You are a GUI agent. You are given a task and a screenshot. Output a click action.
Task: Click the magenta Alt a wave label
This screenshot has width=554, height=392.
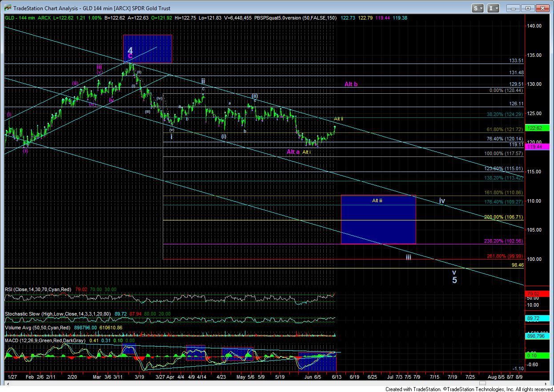293,152
